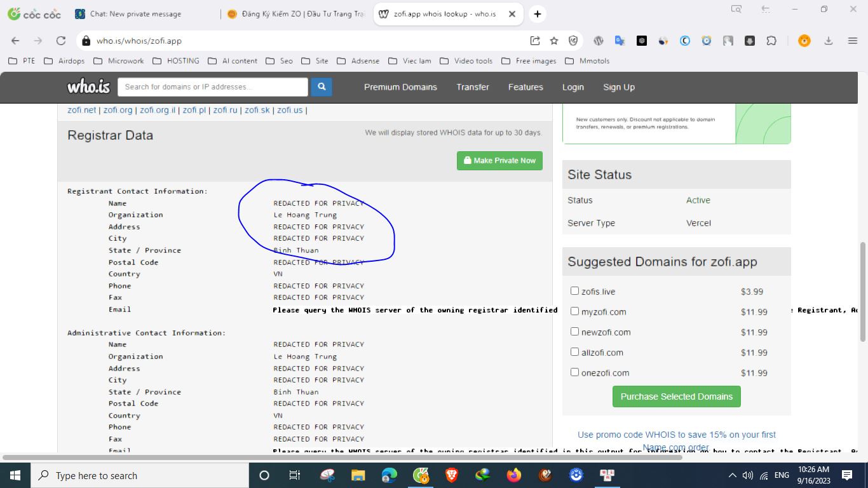
Task: Switch to the Đăng Ký Kiếm ZO tab
Action: pyautogui.click(x=297, y=14)
